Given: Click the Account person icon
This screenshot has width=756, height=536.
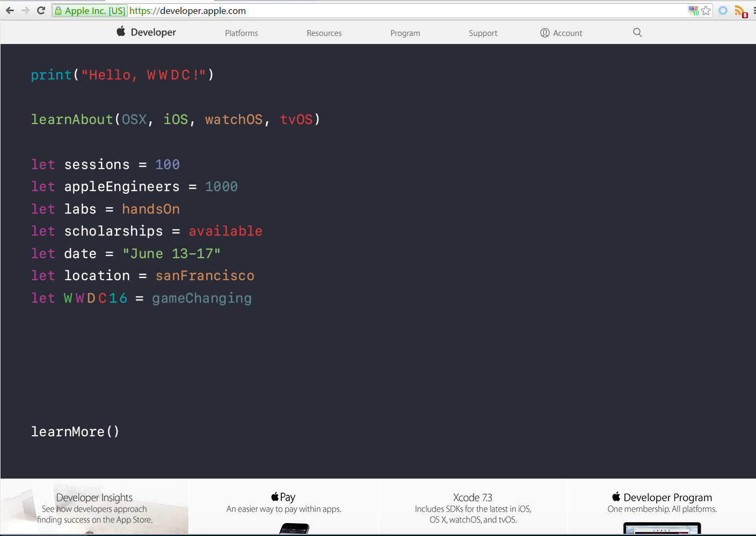Looking at the screenshot, I should pyautogui.click(x=545, y=33).
